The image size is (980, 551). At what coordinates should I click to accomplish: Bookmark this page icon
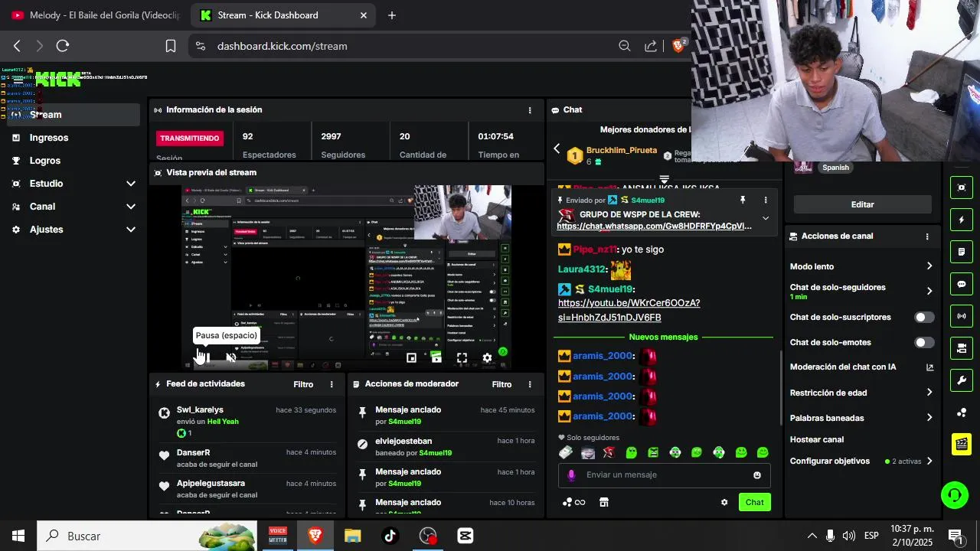pyautogui.click(x=171, y=46)
